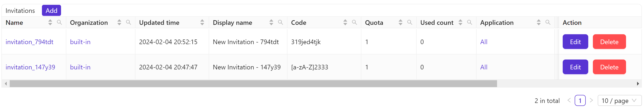This screenshot has height=108, width=644.
Task: Sort table by Updated time
Action: coord(202,23)
